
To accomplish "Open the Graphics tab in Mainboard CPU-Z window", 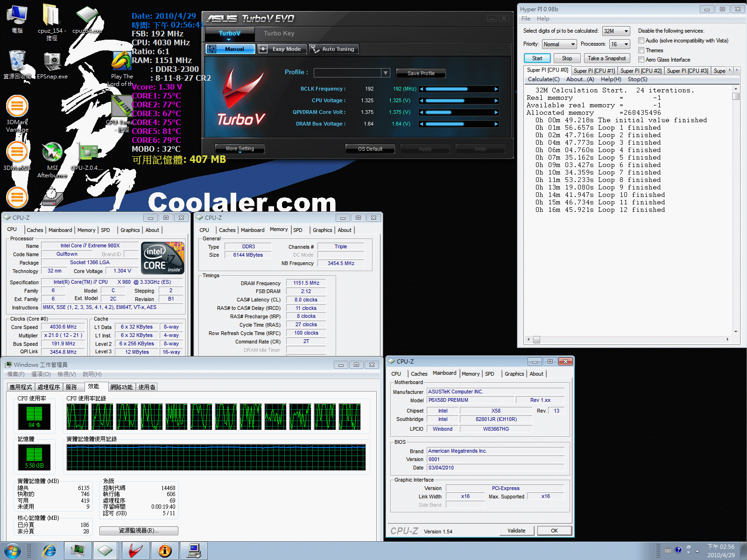I will tap(514, 374).
